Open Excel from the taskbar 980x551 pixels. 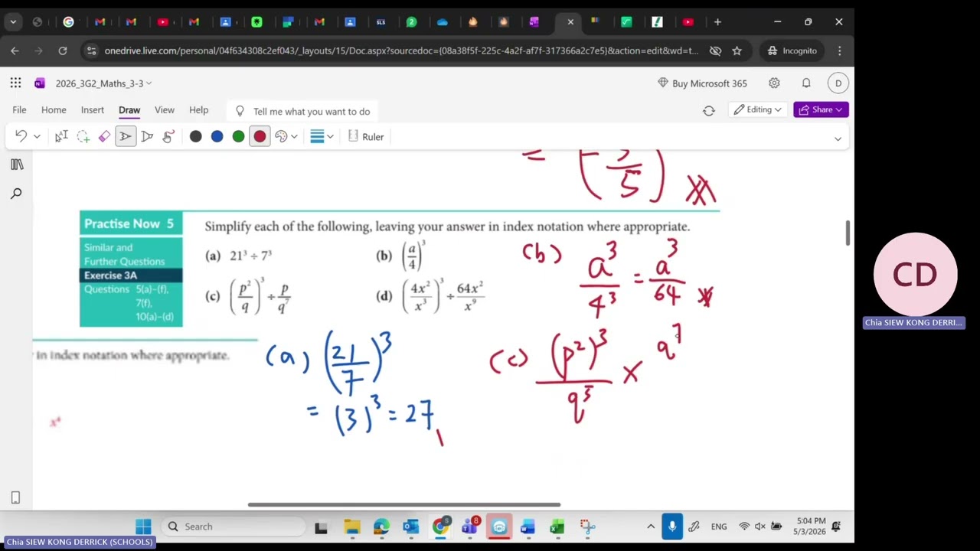557,527
